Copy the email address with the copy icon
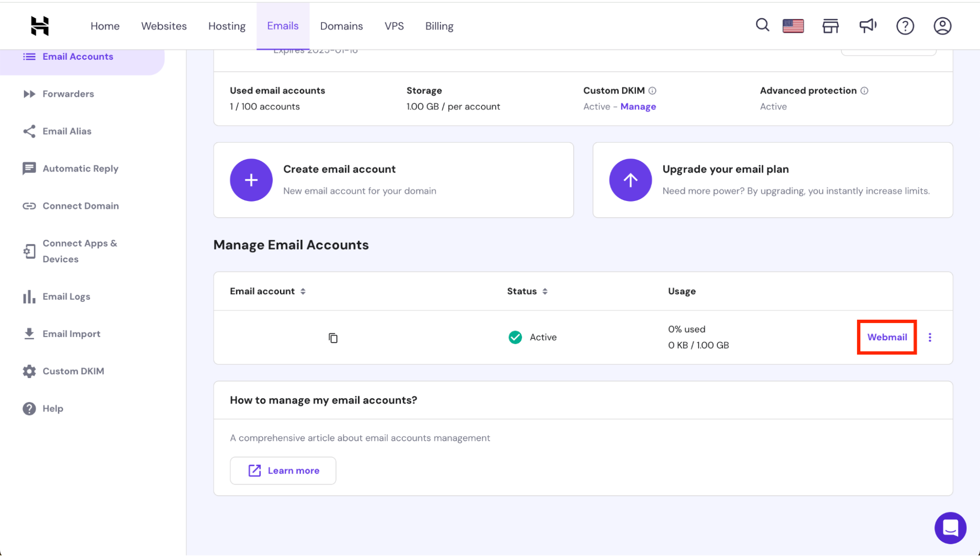 [333, 338]
